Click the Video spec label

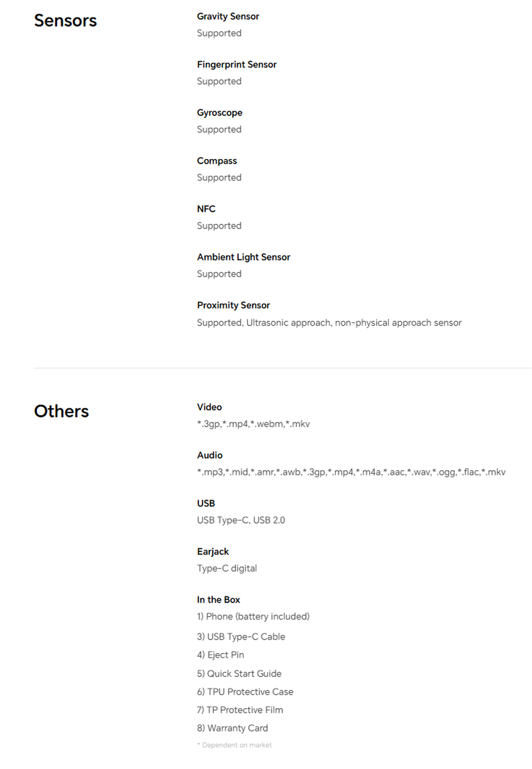(210, 407)
